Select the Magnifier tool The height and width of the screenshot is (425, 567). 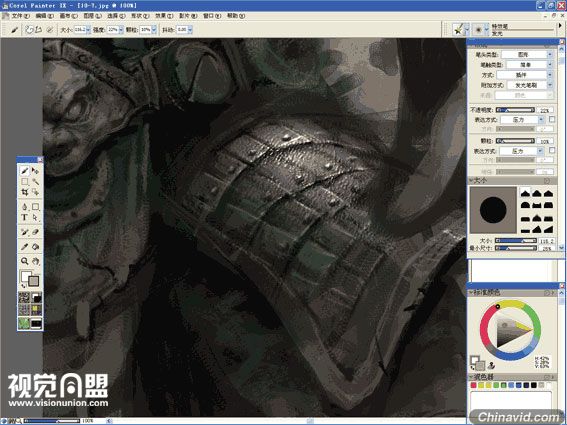click(25, 261)
